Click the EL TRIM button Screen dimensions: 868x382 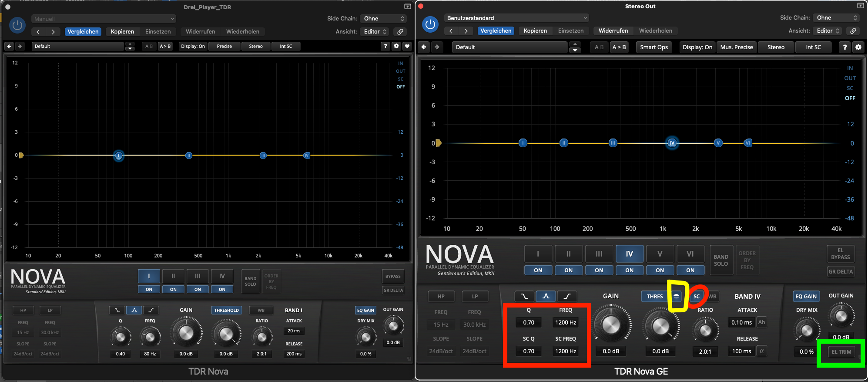841,352
